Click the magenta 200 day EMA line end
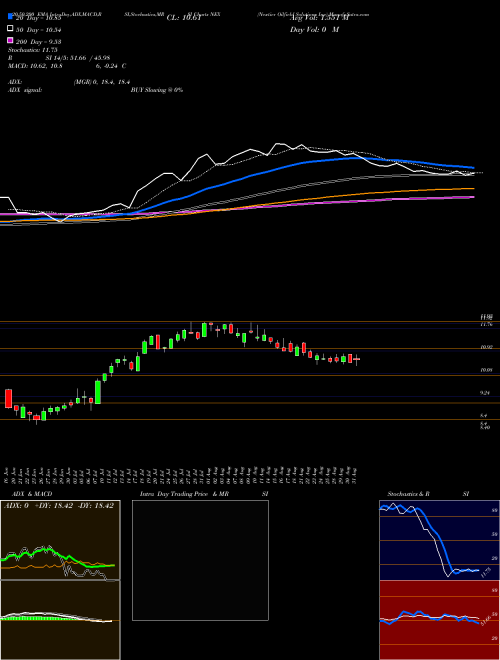This screenshot has width=500, height=660. click(x=473, y=197)
